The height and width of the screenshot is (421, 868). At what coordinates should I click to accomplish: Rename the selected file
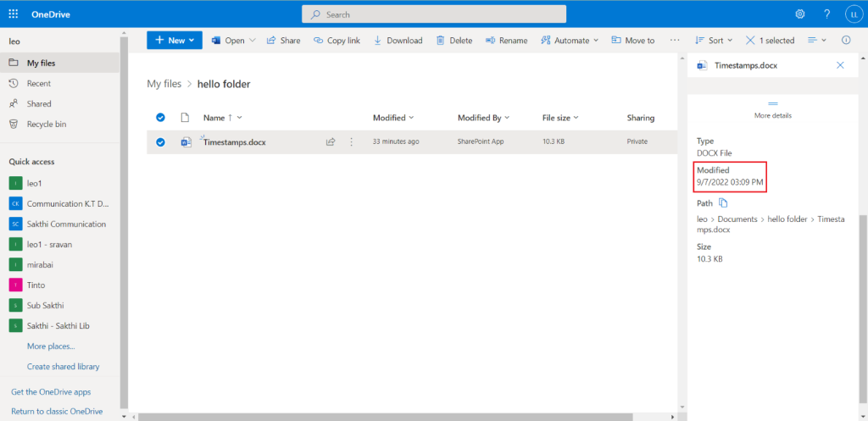click(507, 41)
